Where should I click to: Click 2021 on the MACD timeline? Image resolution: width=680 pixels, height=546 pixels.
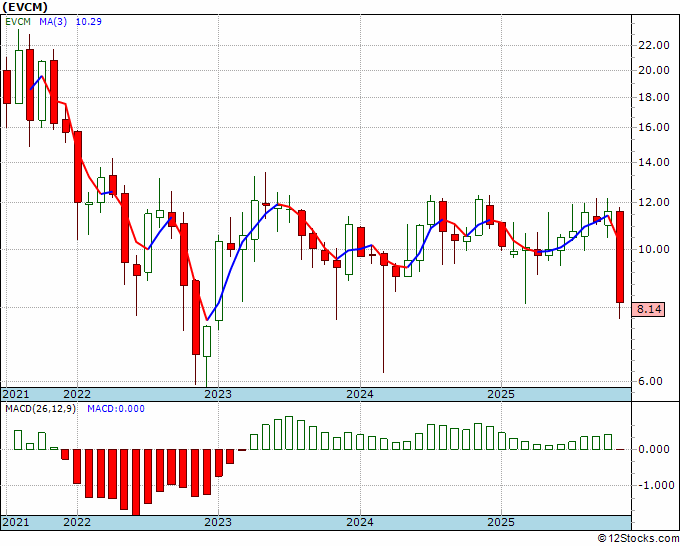pyautogui.click(x=16, y=522)
